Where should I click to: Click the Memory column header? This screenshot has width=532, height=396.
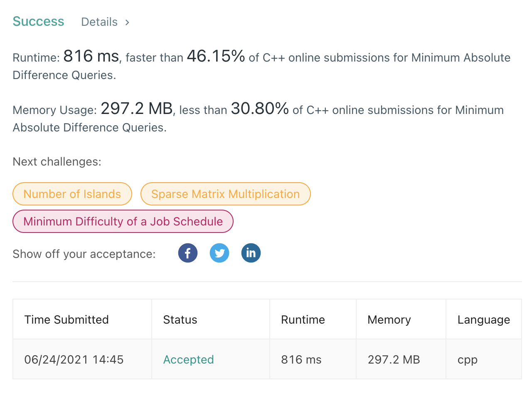tap(389, 319)
